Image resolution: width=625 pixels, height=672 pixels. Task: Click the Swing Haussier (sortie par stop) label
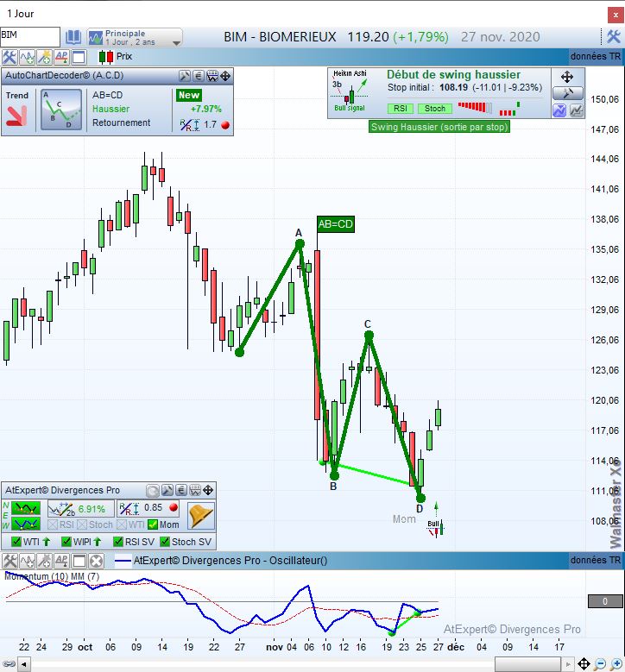tap(439, 127)
